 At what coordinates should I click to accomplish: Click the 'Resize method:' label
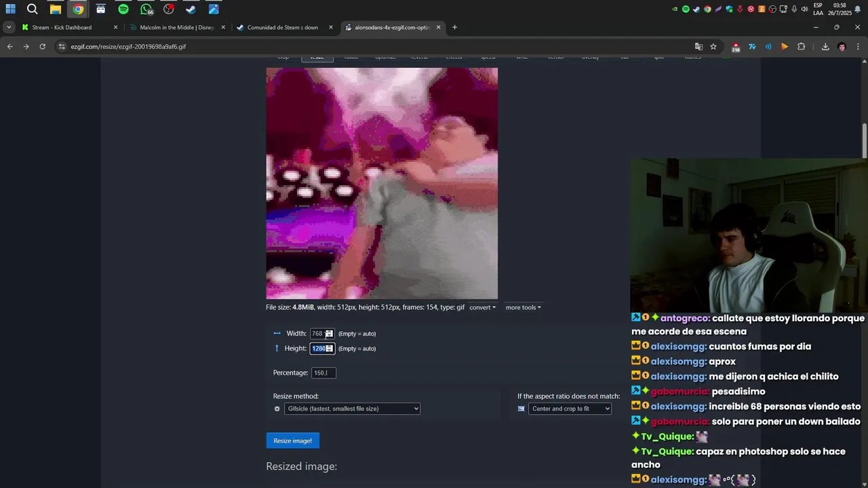pos(296,396)
